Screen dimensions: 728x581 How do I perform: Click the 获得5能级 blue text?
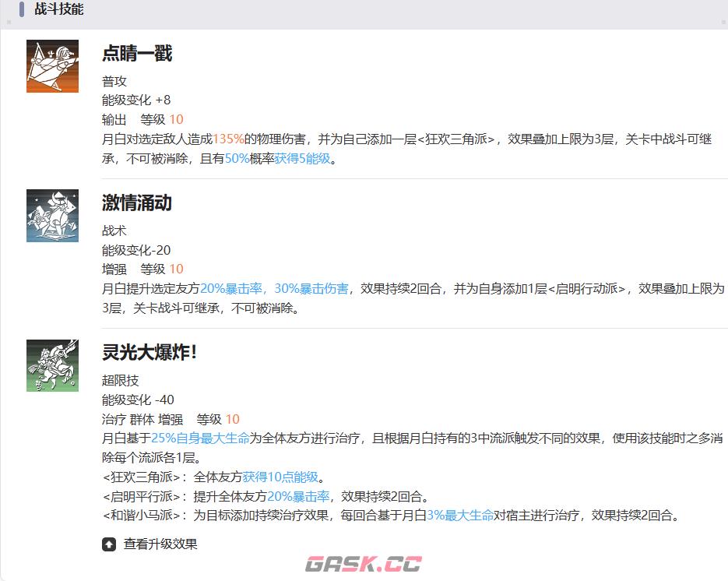pos(303,159)
